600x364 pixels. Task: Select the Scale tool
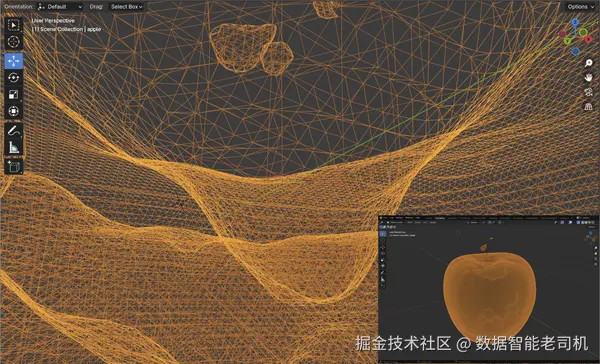pyautogui.click(x=14, y=95)
